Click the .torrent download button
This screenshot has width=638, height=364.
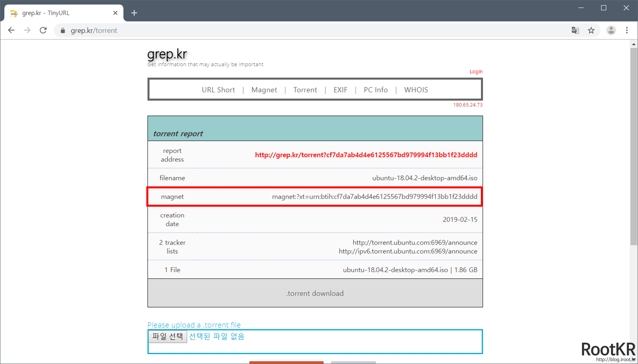tap(315, 294)
